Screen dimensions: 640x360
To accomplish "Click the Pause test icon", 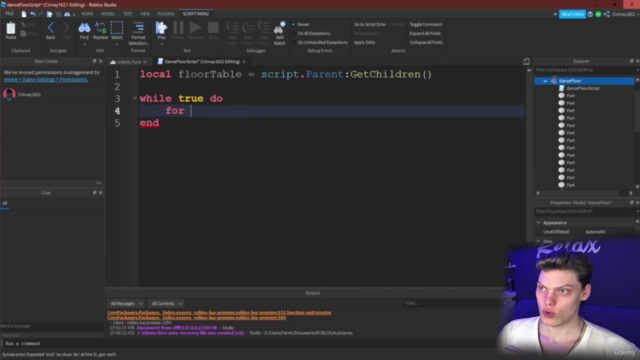I will (x=178, y=28).
